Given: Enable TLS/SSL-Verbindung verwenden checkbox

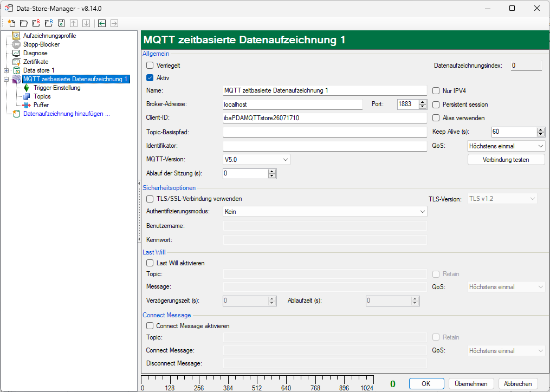Looking at the screenshot, I should pos(150,199).
